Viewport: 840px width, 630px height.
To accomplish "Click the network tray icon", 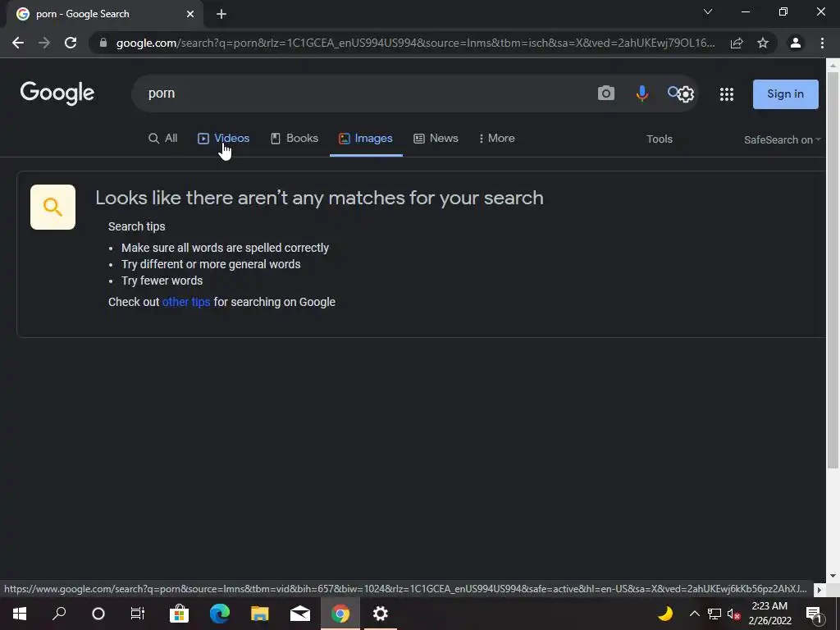I will [714, 614].
